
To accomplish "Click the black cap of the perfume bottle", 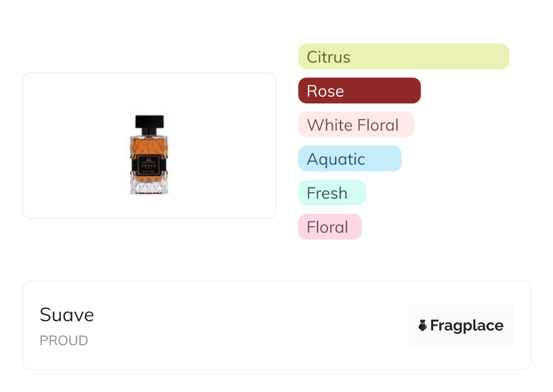I will click(x=149, y=123).
